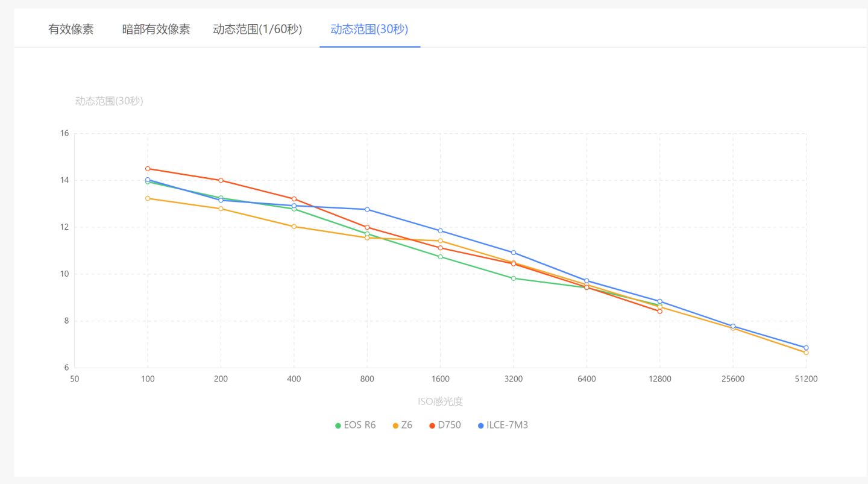Viewport: 868px width, 484px height.
Task: Toggle the ILCE-7M3 legend entry
Action: pos(505,425)
